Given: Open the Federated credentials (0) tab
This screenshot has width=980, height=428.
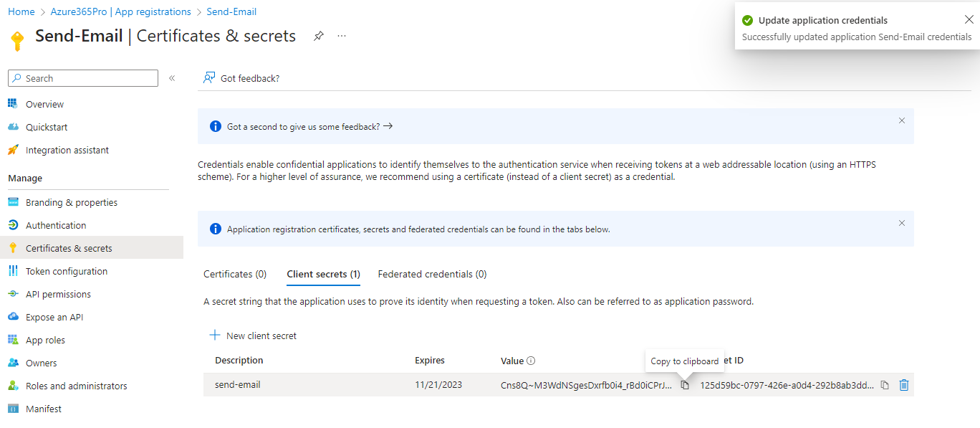Looking at the screenshot, I should pos(432,274).
